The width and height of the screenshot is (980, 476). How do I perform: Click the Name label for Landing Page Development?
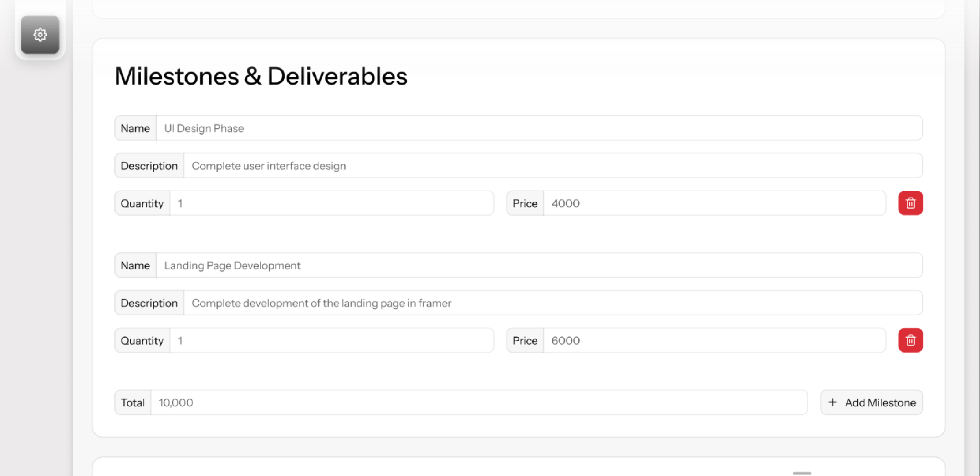point(136,265)
